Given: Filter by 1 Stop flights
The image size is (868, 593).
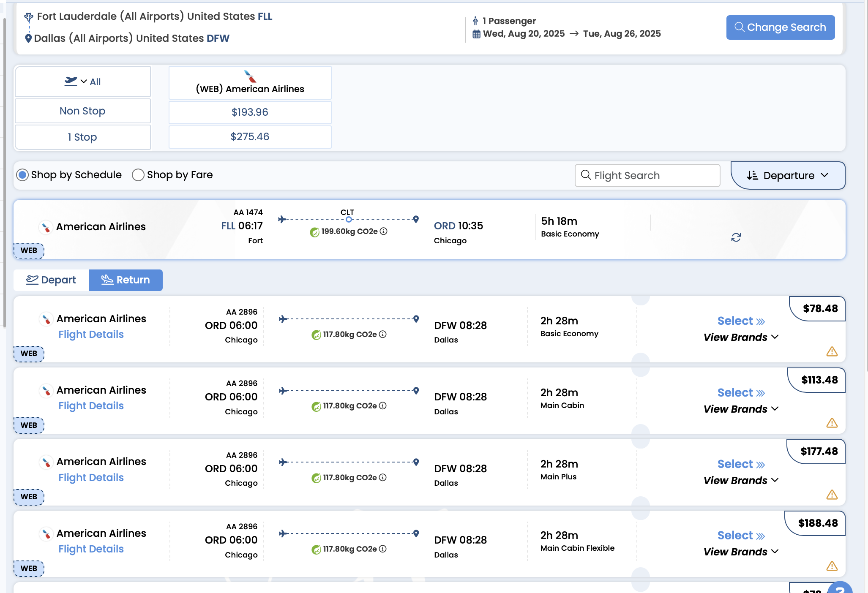Looking at the screenshot, I should 83,137.
